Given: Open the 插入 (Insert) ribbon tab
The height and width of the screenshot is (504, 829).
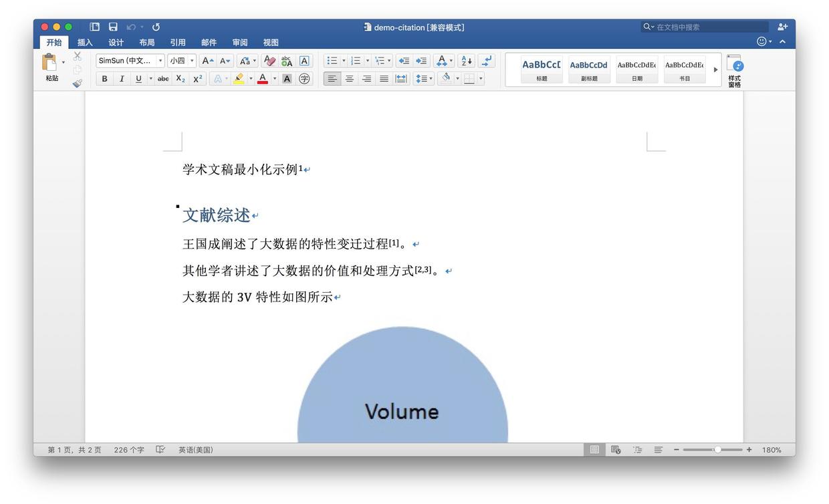Looking at the screenshot, I should tap(85, 42).
